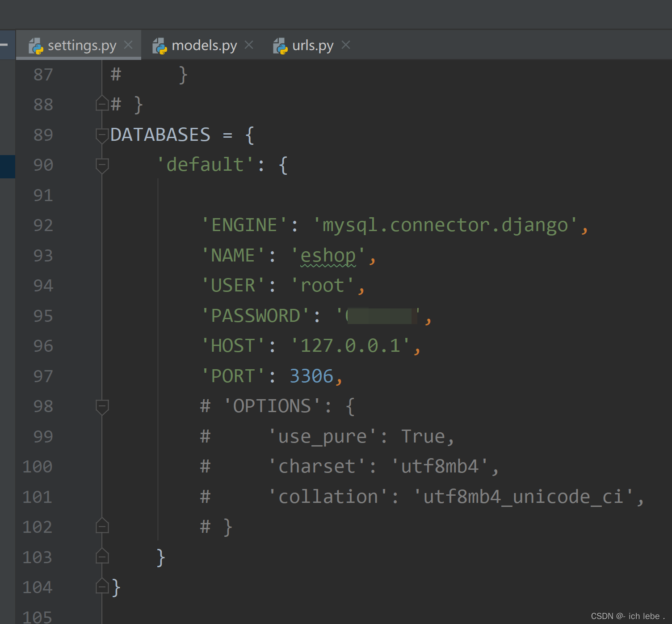
Task: Click line number 100 in the gutter
Action: [x=38, y=467]
